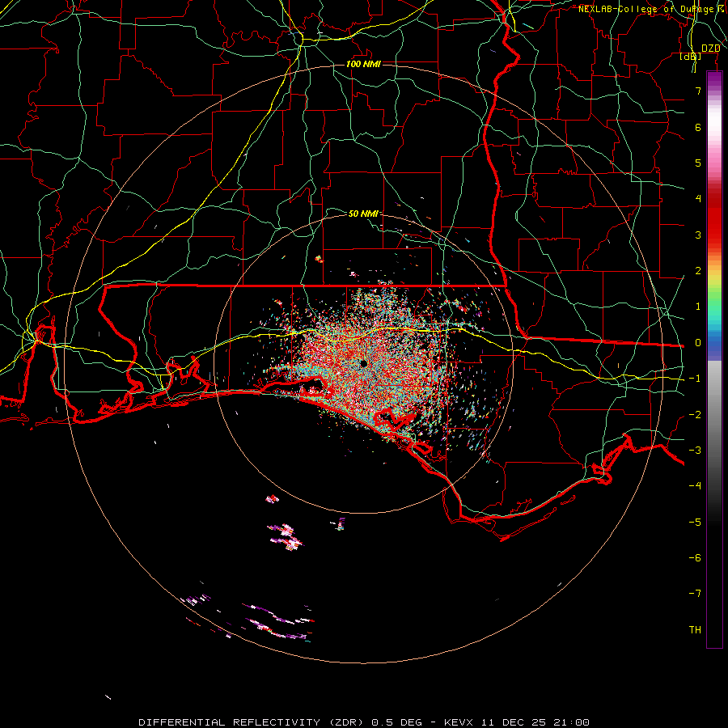Click the 'KEVX 11 DEC 25 21:00' timestamp text
Screen dimensions: 728x728
[517, 722]
